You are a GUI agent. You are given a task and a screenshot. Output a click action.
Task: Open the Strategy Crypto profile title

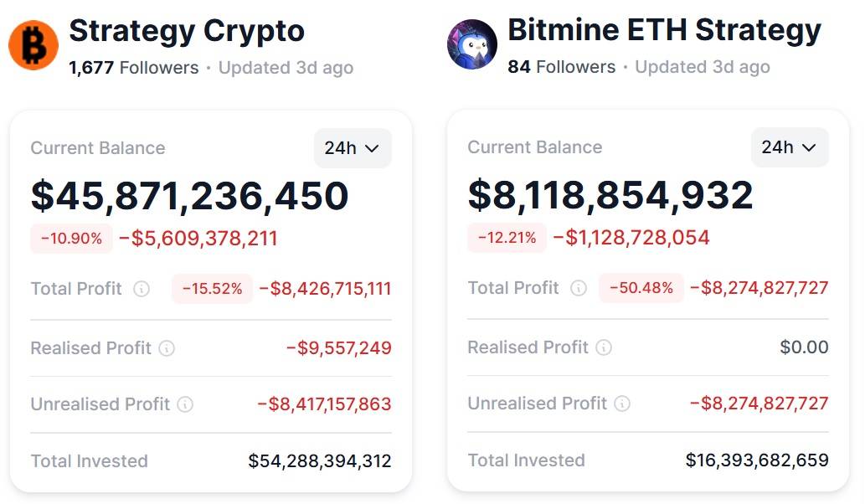pos(188,32)
